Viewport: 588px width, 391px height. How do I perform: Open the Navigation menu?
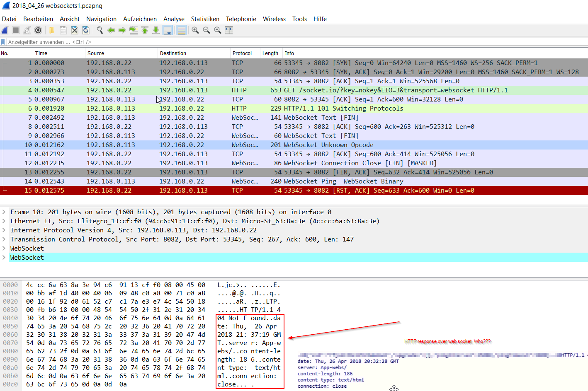[x=101, y=19]
